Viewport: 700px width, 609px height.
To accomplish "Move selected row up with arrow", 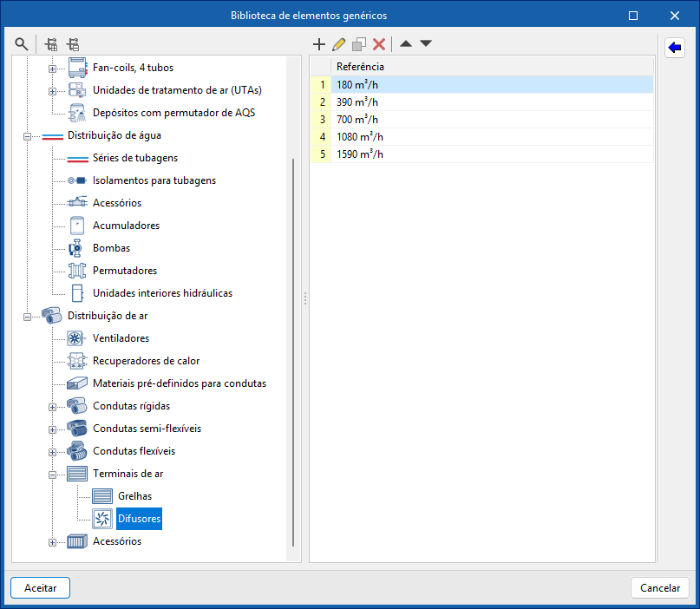I will [x=405, y=43].
